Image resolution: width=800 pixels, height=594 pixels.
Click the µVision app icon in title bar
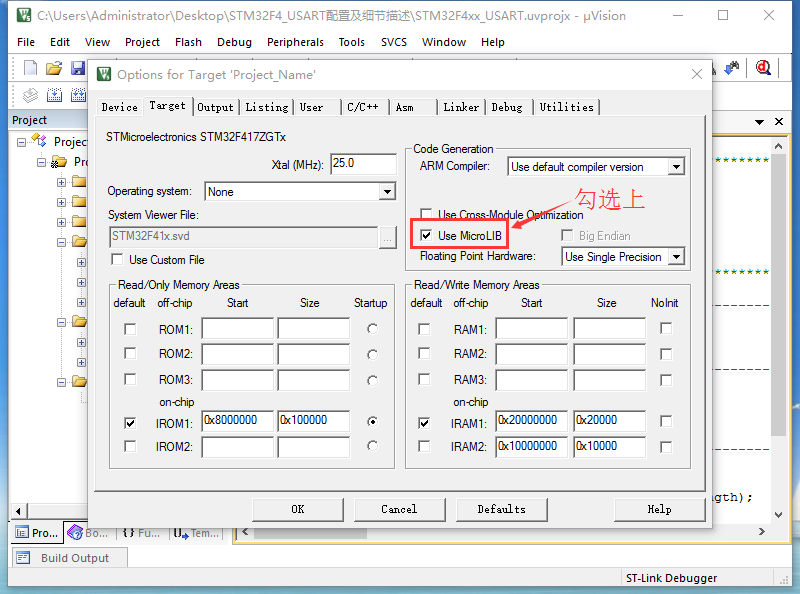point(23,15)
